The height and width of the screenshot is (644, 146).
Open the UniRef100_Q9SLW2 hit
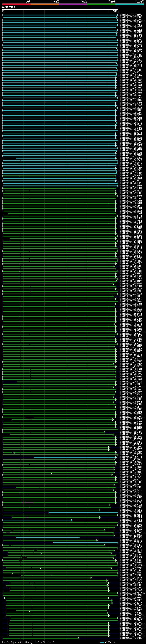[x=131, y=22]
